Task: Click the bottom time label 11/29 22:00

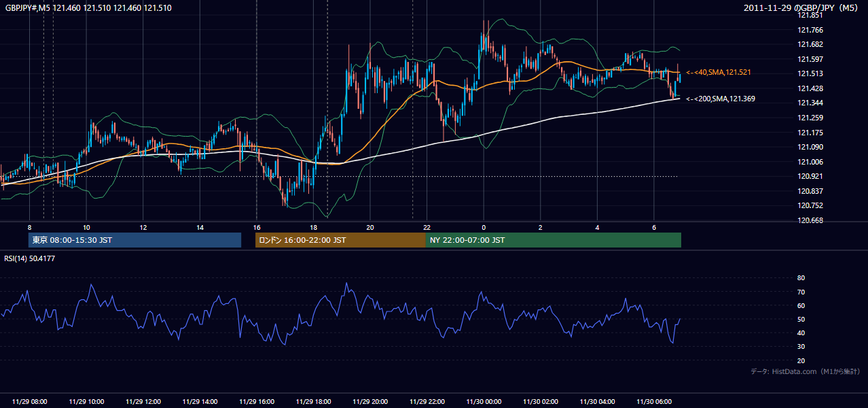Action: tap(427, 401)
